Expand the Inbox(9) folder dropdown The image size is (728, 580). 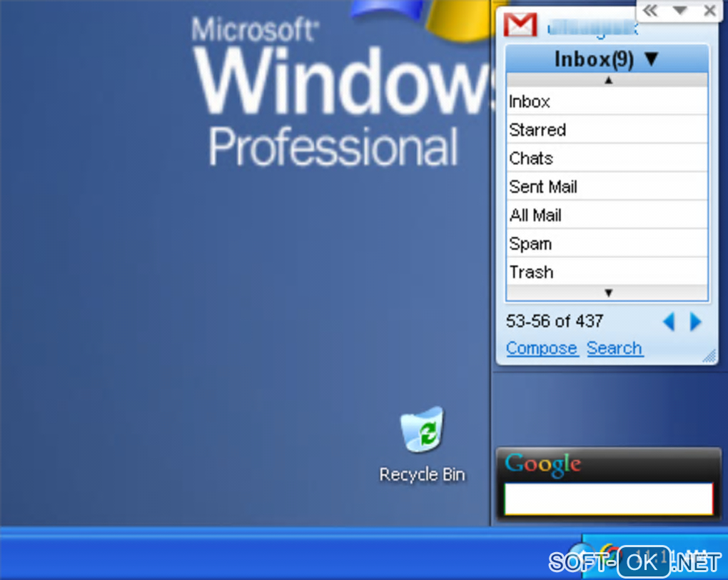tap(607, 59)
